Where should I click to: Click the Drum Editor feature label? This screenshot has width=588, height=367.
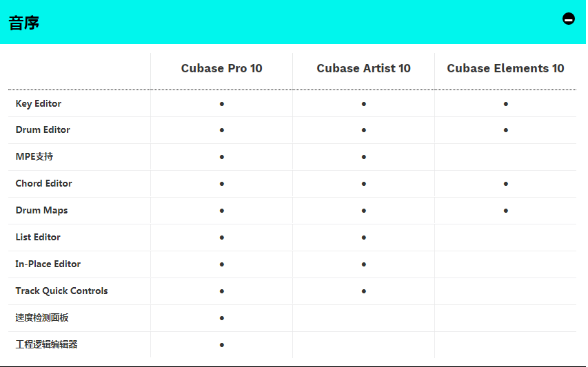43,129
